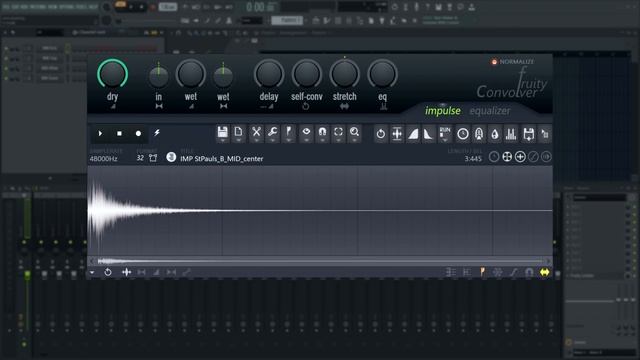Apply the fade-in ramp tool
The width and height of the screenshot is (640, 360).
tap(413, 134)
